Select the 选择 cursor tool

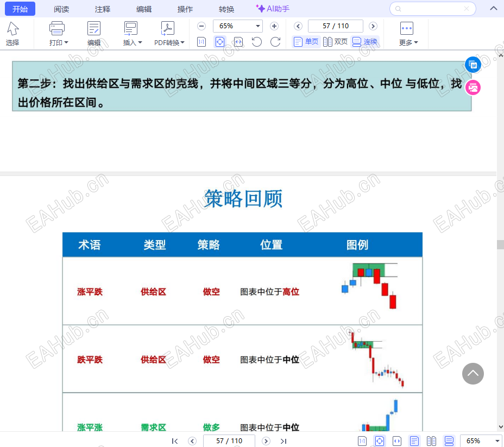coord(13,33)
